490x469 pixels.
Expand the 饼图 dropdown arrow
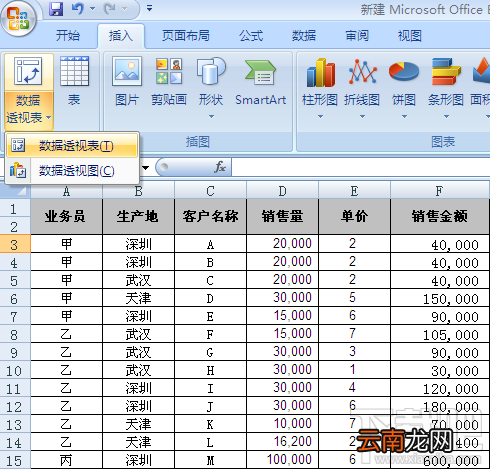point(404,116)
